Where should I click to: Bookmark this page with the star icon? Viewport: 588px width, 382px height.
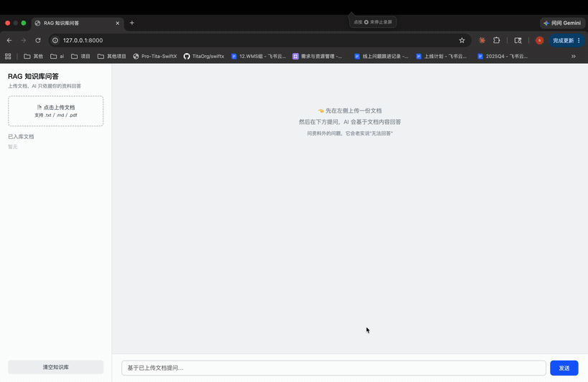point(462,40)
